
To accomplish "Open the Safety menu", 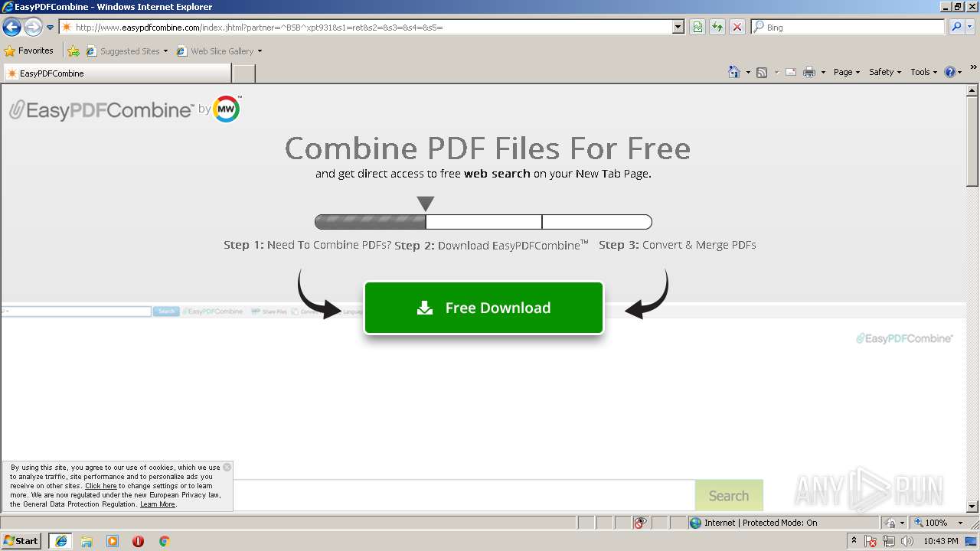I will [x=885, y=72].
